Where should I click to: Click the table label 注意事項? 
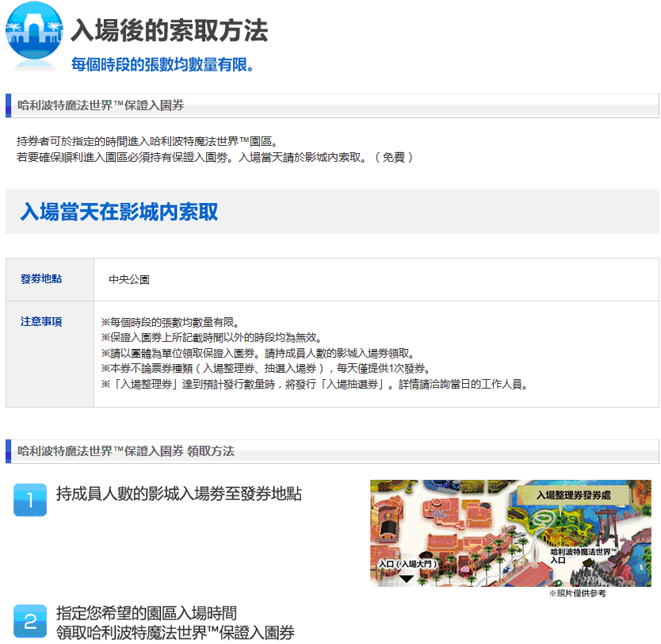(x=41, y=321)
